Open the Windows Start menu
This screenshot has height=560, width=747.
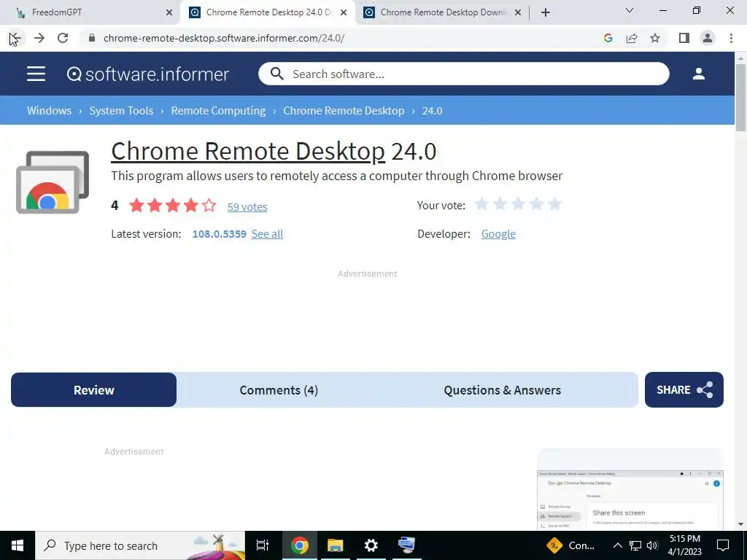pos(18,545)
